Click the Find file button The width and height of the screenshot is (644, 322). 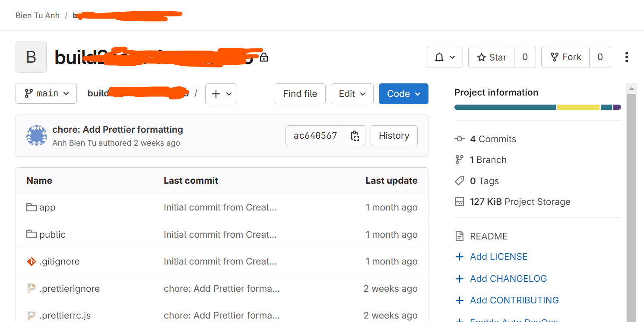point(300,93)
